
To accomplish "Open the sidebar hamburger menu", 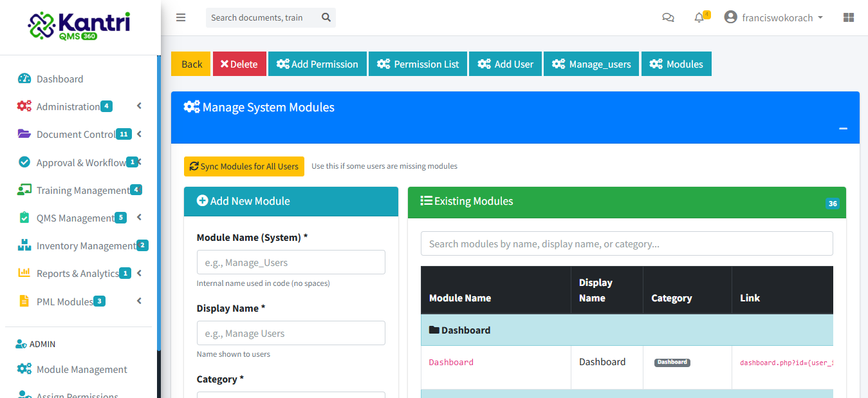I will (x=181, y=17).
